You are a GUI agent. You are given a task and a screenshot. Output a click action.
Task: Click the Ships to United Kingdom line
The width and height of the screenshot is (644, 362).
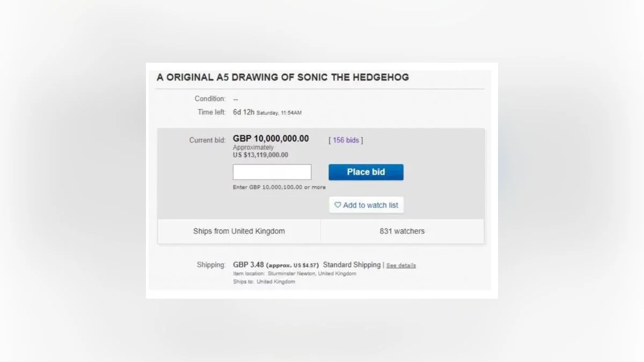click(x=264, y=282)
